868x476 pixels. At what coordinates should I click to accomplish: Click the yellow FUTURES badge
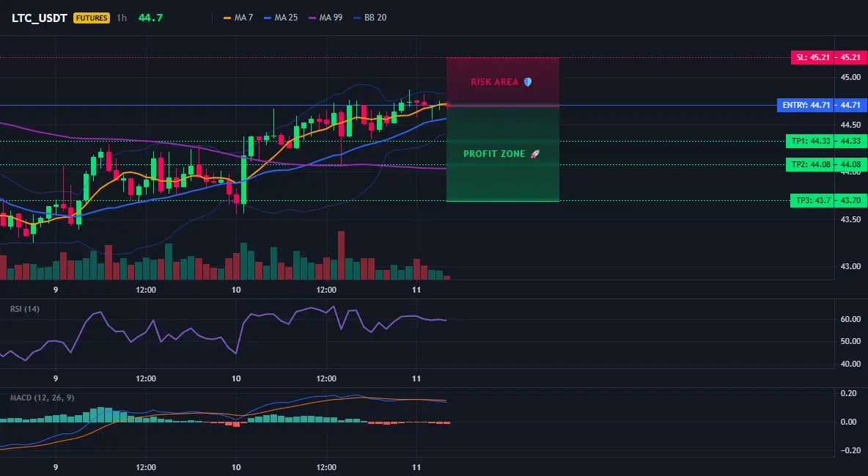pyautogui.click(x=92, y=18)
